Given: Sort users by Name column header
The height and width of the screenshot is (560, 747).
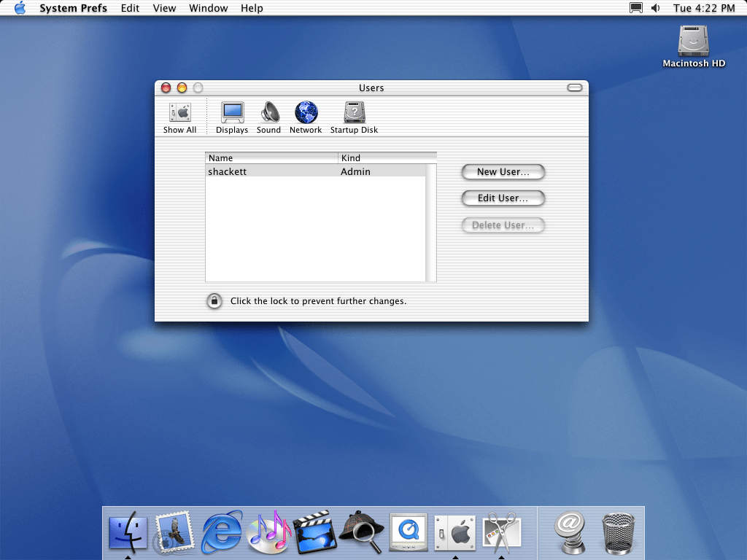Looking at the screenshot, I should [x=271, y=157].
